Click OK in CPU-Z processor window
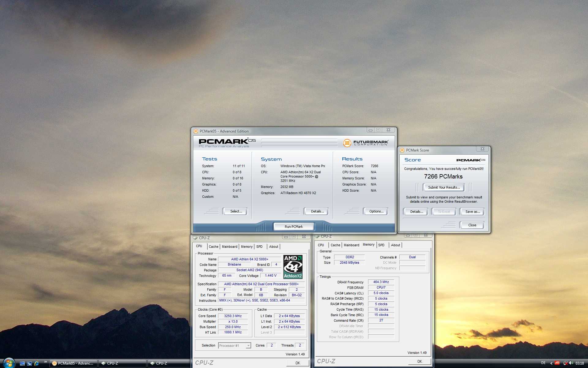The image size is (588, 368). [x=298, y=363]
